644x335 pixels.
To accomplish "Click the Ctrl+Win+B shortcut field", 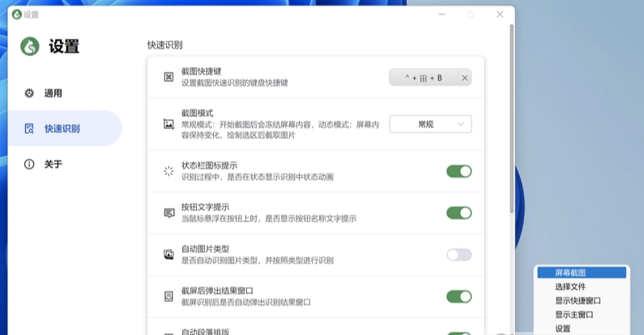I will pos(424,78).
